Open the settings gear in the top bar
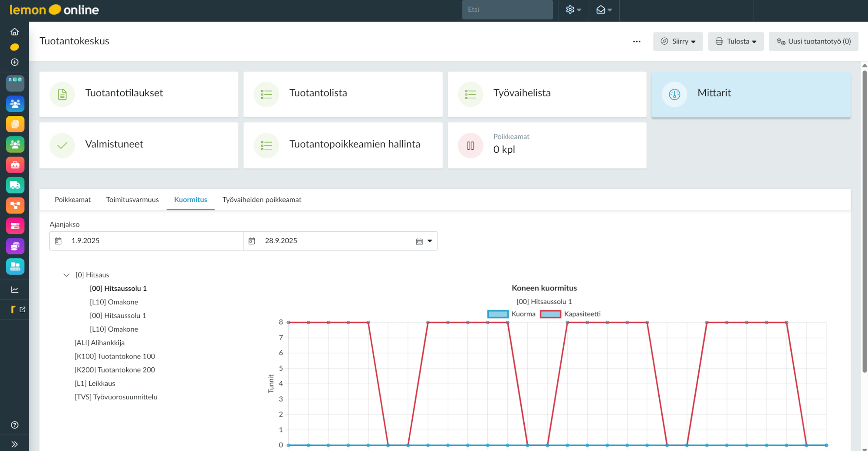 570,9
